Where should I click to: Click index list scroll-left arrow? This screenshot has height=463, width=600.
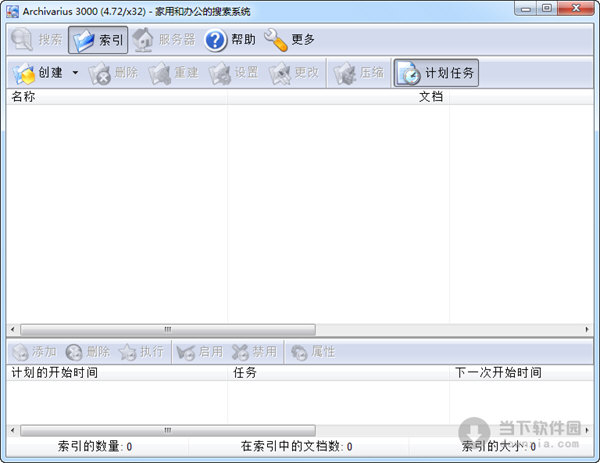(x=13, y=329)
